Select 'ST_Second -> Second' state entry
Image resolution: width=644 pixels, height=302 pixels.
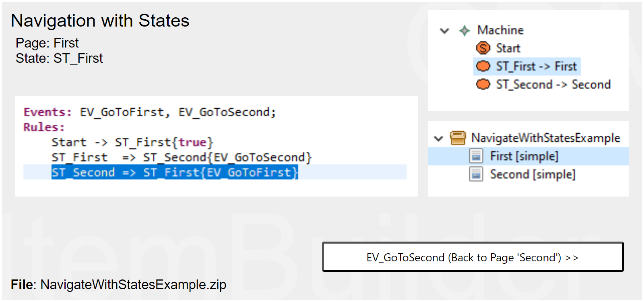(553, 85)
